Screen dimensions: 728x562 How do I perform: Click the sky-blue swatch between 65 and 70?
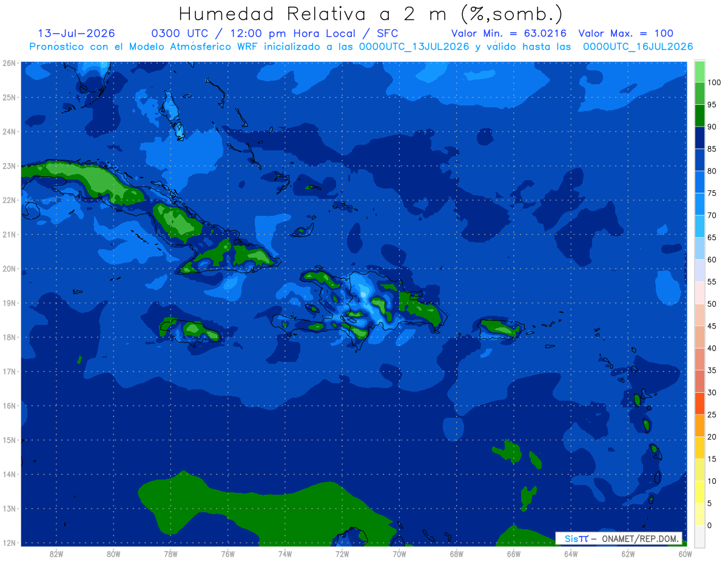[x=699, y=227]
